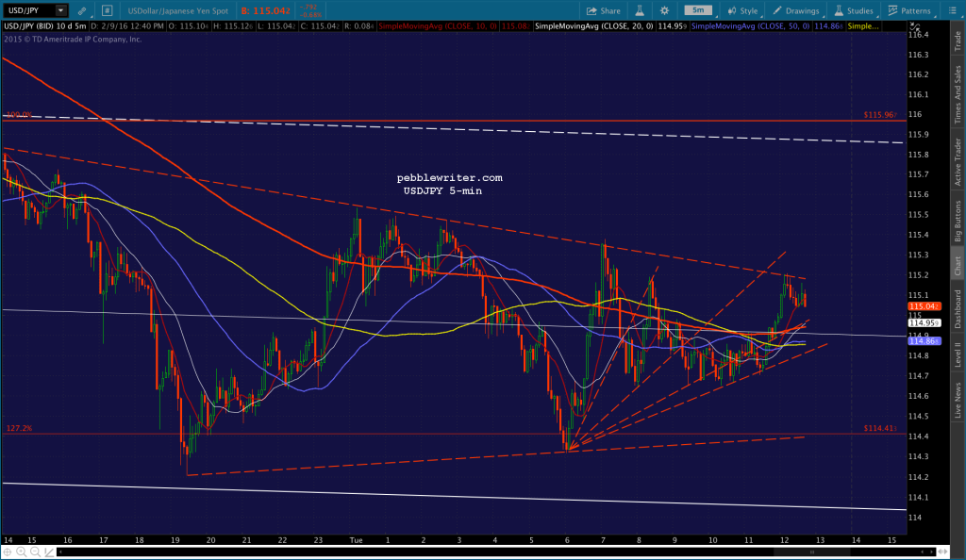Open the 5m timeframe selector
966x560 pixels.
[x=698, y=10]
